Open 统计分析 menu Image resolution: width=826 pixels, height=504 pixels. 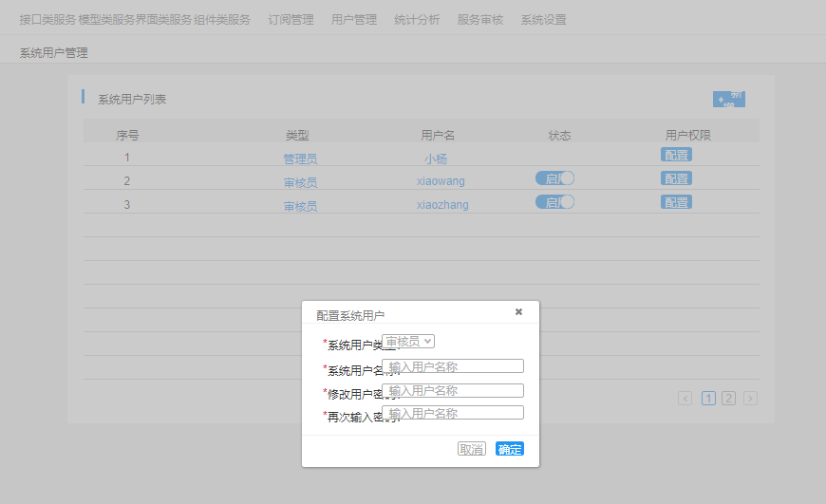(417, 20)
